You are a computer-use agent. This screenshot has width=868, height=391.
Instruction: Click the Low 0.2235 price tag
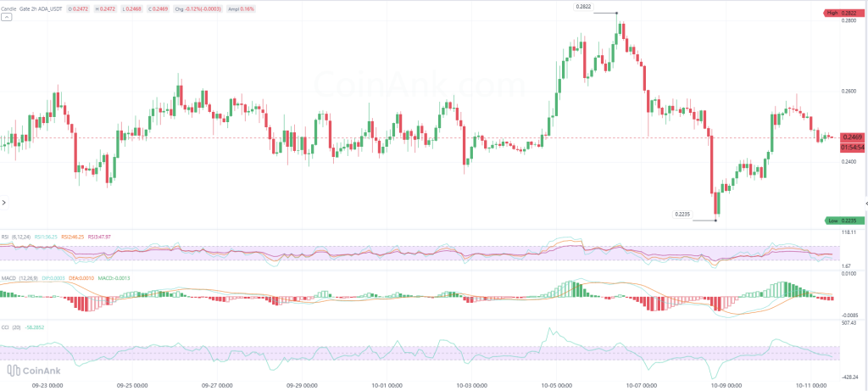844,221
